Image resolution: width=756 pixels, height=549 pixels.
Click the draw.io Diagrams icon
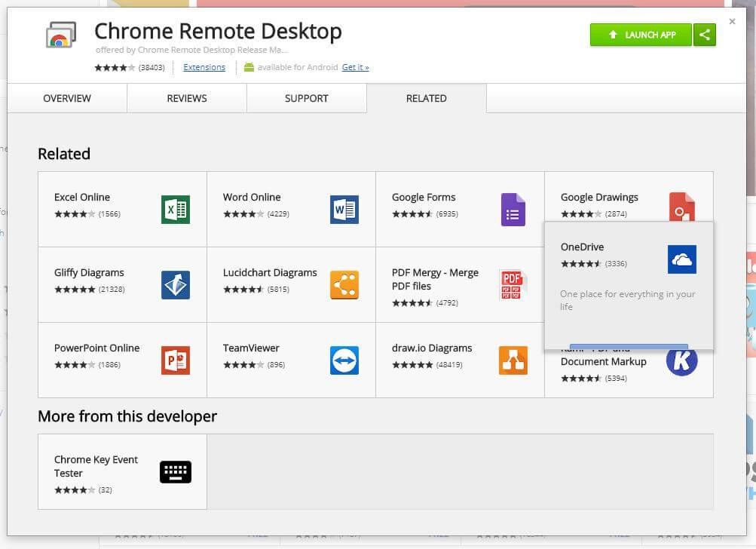coord(513,360)
